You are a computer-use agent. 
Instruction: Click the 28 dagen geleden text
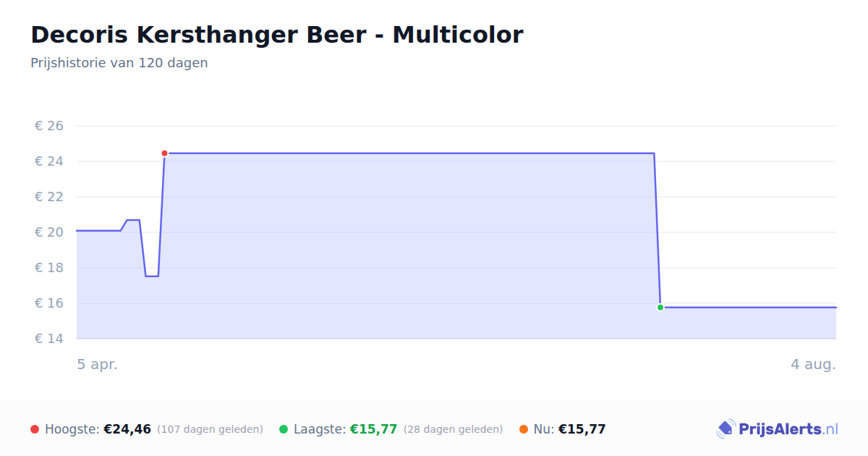(x=454, y=429)
